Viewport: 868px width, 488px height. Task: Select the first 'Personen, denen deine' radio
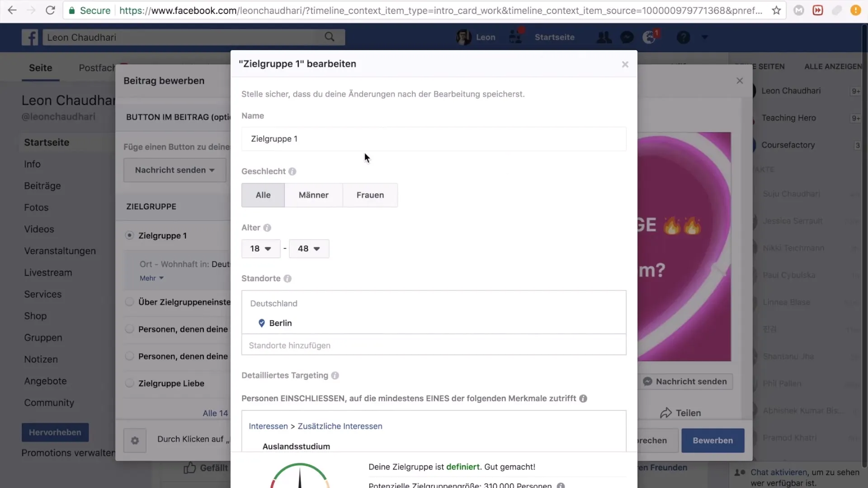click(130, 329)
